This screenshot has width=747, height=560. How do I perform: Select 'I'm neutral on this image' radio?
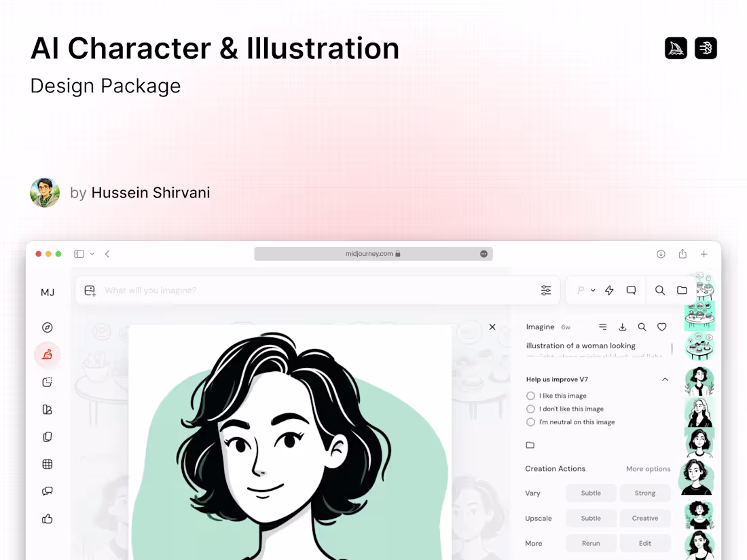pos(531,422)
